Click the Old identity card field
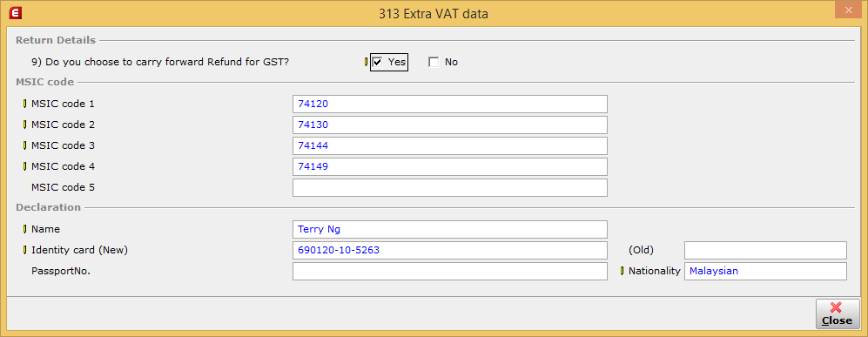 [765, 250]
